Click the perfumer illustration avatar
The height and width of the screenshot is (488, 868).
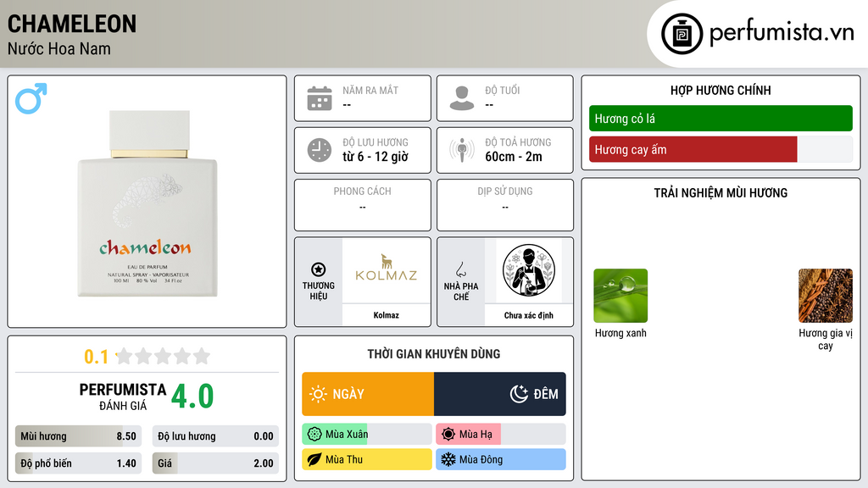click(x=529, y=270)
